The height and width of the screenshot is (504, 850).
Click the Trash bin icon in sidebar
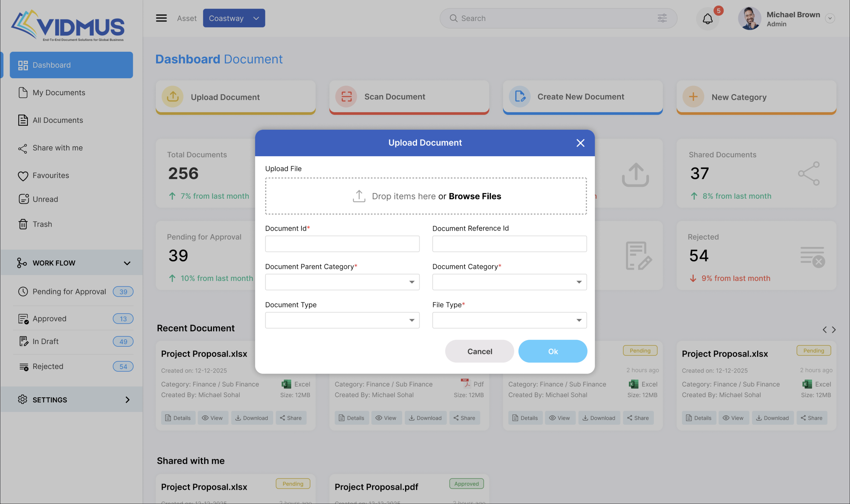(23, 224)
